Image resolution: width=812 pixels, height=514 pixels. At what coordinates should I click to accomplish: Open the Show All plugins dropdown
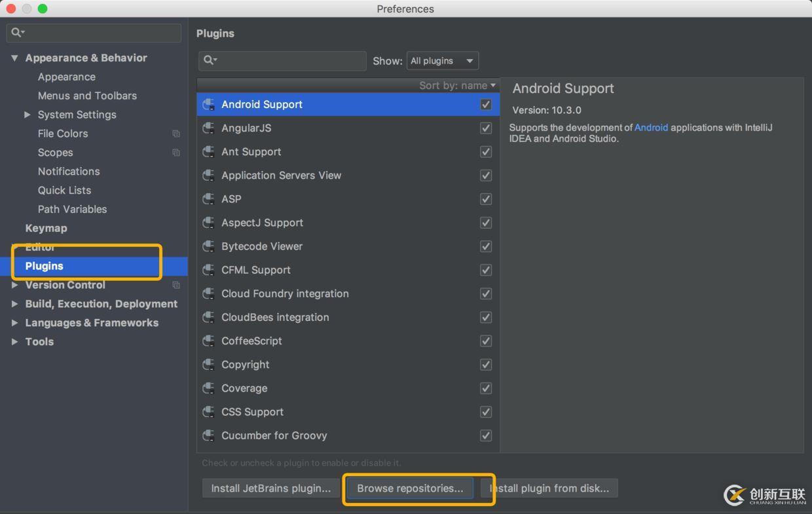[x=443, y=61]
